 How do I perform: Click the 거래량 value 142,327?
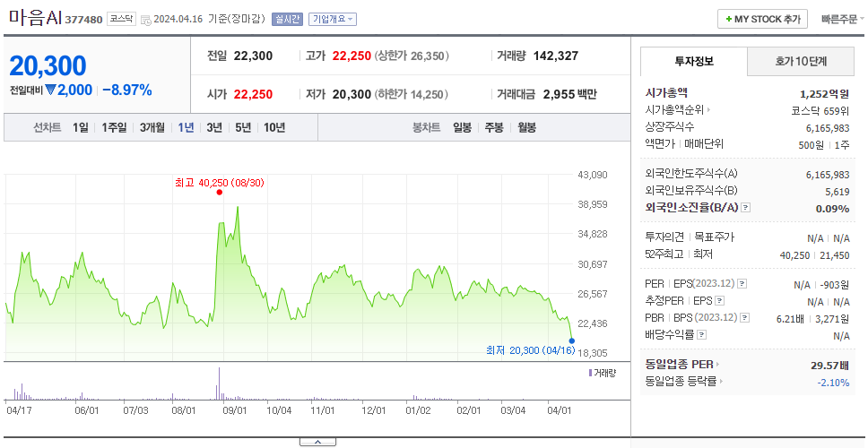point(556,56)
